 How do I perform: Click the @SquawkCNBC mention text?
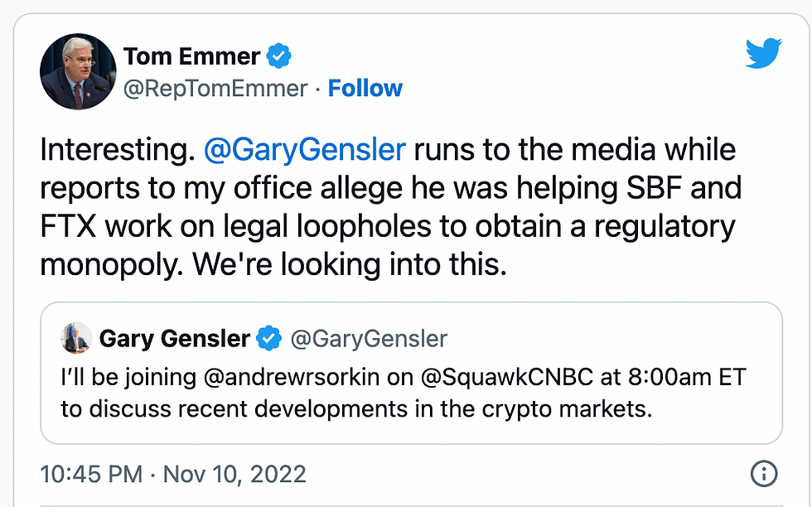click(506, 377)
